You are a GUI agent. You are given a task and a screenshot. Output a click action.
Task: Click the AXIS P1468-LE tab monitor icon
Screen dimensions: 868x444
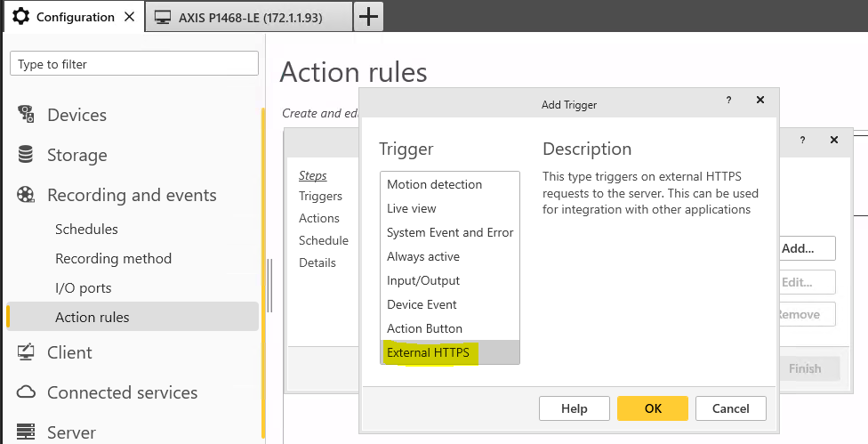click(x=163, y=18)
